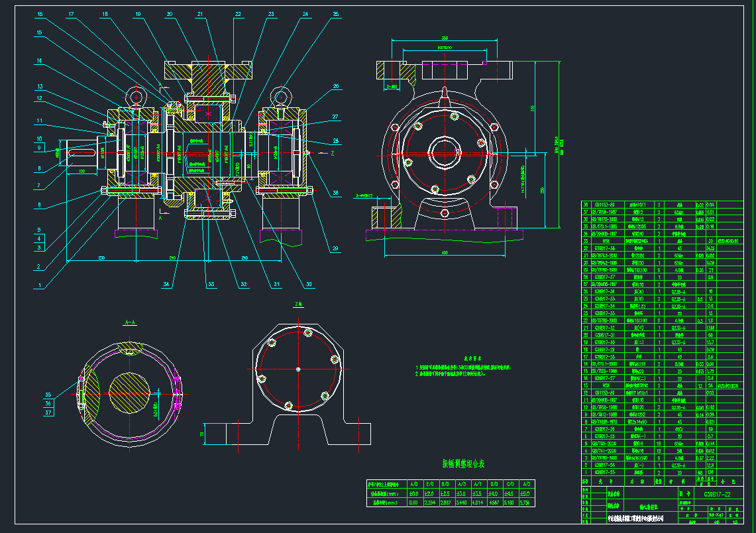Click part label 1 at bottom left
Screen dimensions: 756x533
[40, 287]
